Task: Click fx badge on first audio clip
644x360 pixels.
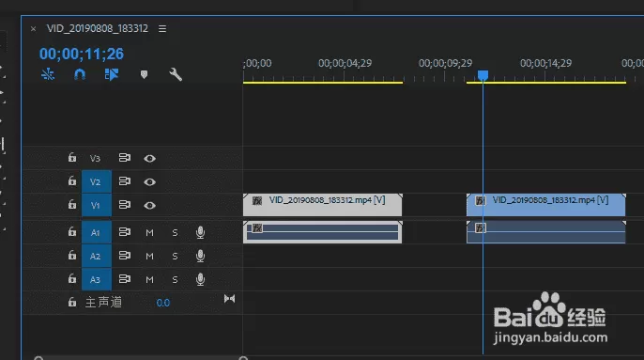Action: (257, 227)
